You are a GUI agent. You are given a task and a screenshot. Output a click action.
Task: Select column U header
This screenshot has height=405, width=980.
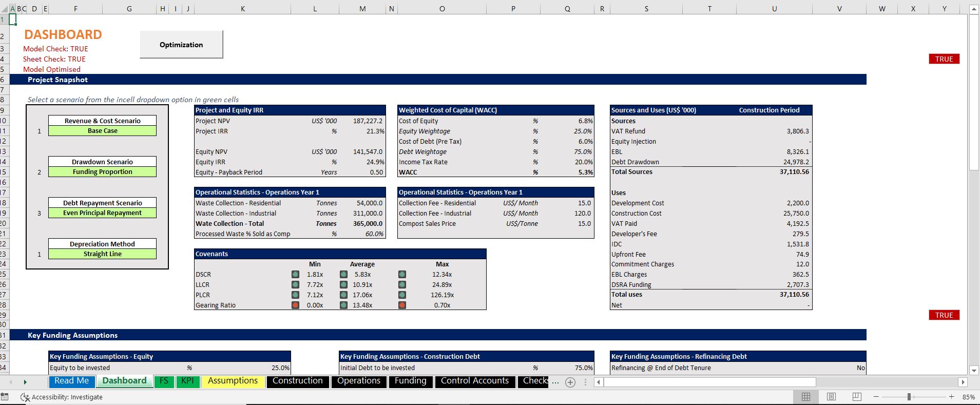pos(774,9)
